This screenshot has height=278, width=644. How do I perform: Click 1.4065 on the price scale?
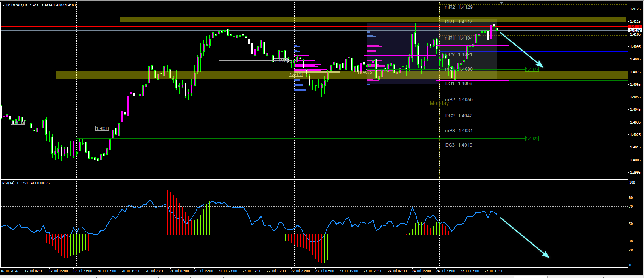tap(635, 85)
